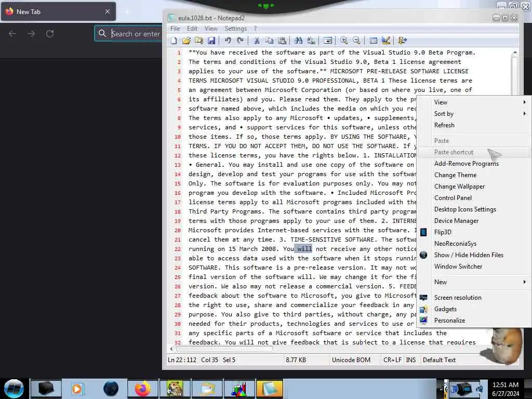532x399 pixels.
Task: Switch to Notepad2 taskbar button
Action: pyautogui.click(x=270, y=389)
